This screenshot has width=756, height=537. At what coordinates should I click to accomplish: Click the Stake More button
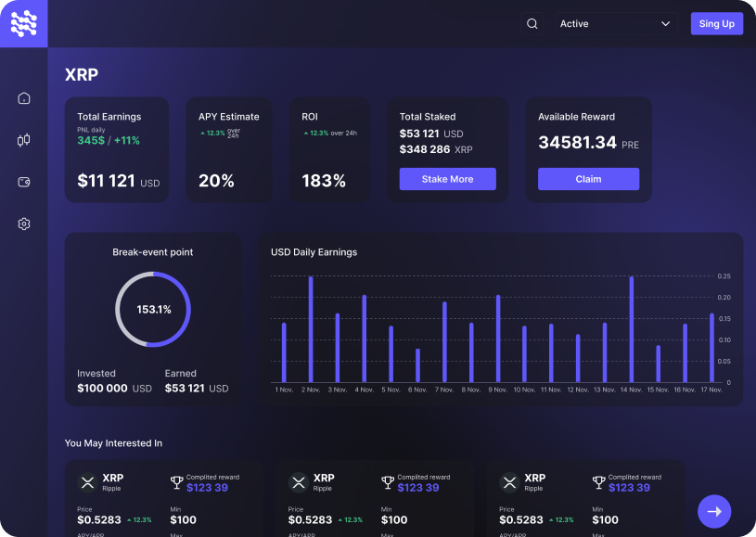[447, 179]
